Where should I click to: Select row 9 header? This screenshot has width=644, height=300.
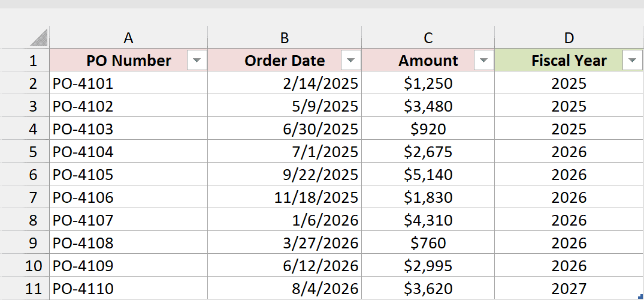point(25,243)
